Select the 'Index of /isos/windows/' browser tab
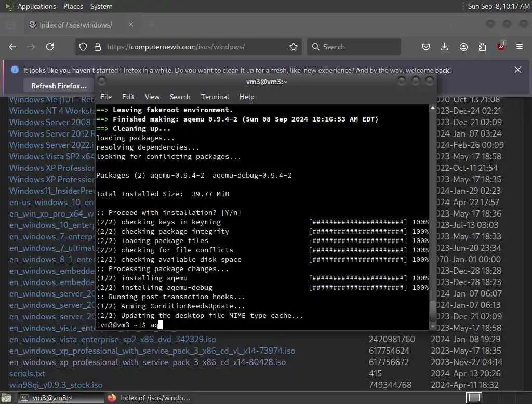This screenshot has width=532, height=404. click(81, 25)
